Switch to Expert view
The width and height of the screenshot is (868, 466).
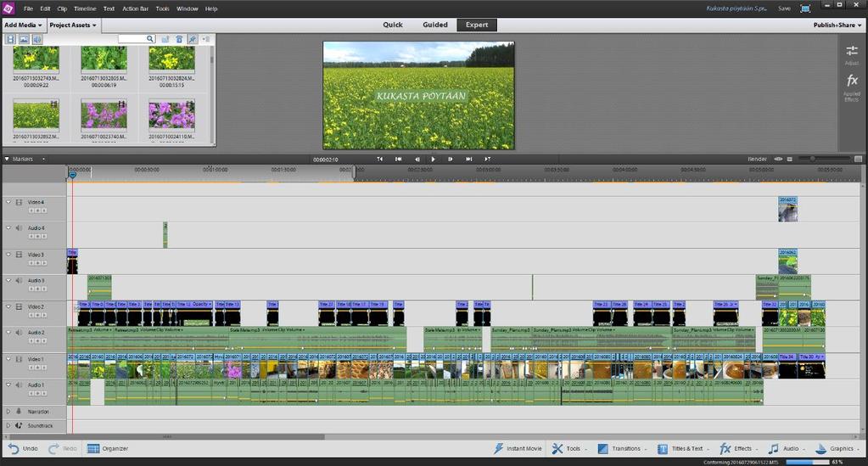pos(477,25)
